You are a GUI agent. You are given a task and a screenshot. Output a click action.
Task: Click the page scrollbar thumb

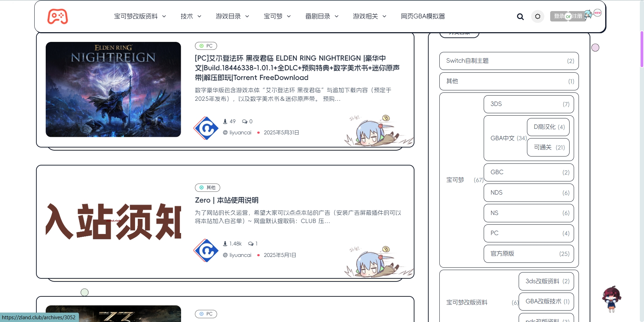pos(642,49)
